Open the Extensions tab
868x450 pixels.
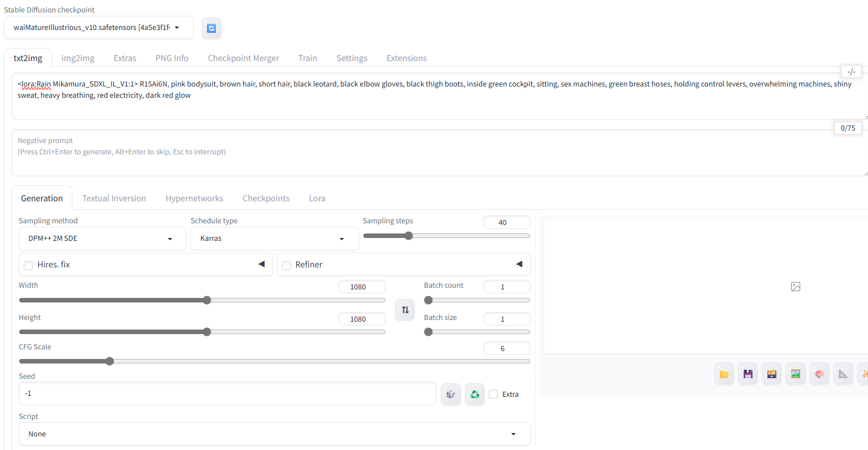pos(407,58)
